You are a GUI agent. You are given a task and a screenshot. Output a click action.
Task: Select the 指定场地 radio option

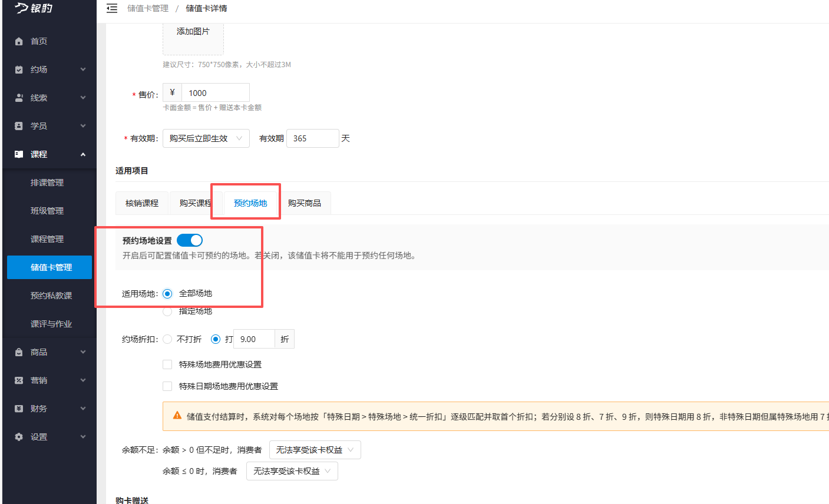click(x=167, y=311)
